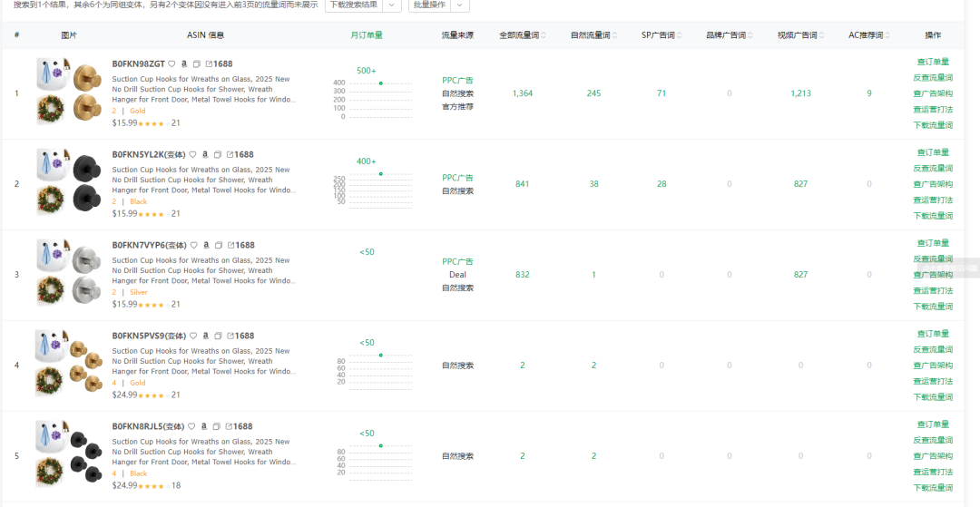Click video ad words value 1,213
Viewport: 980px width, 507px height.
(800, 93)
